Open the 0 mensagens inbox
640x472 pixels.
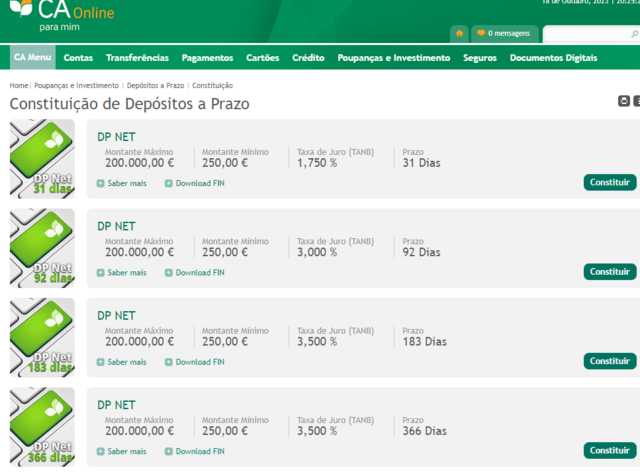(x=505, y=33)
